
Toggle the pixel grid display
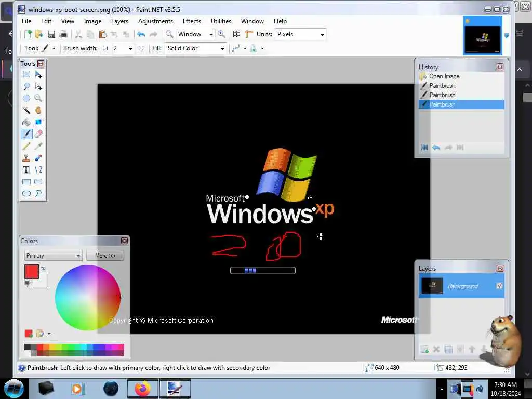coord(236,34)
